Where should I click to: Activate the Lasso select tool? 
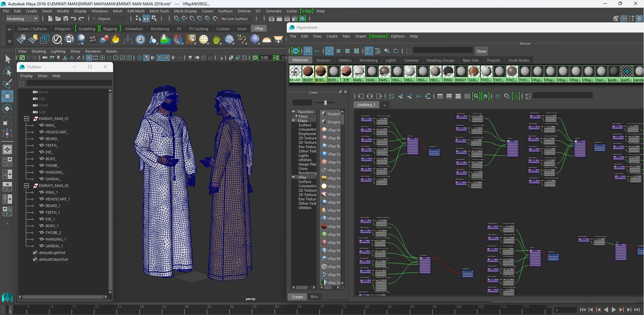click(x=7, y=71)
